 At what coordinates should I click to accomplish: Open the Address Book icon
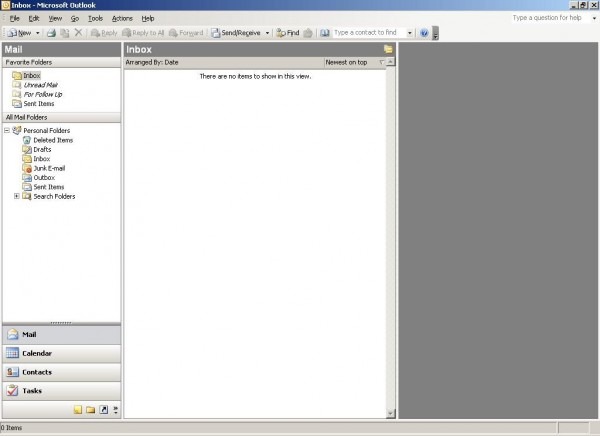click(325, 33)
